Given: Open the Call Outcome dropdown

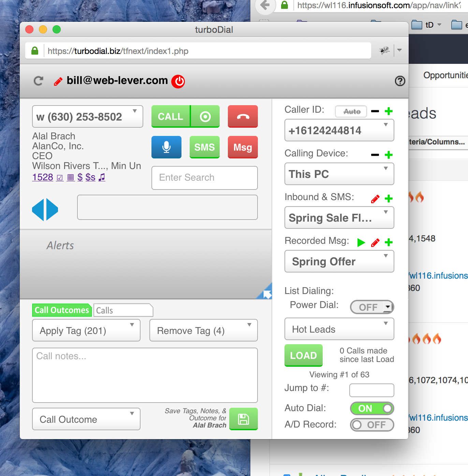Looking at the screenshot, I should [x=86, y=419].
